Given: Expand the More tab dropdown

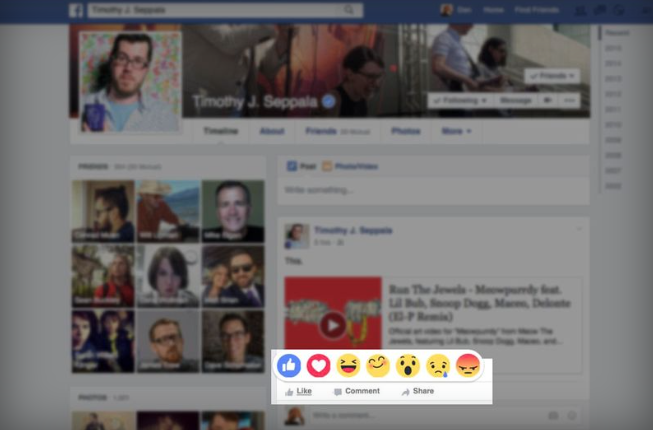Looking at the screenshot, I should click(456, 131).
